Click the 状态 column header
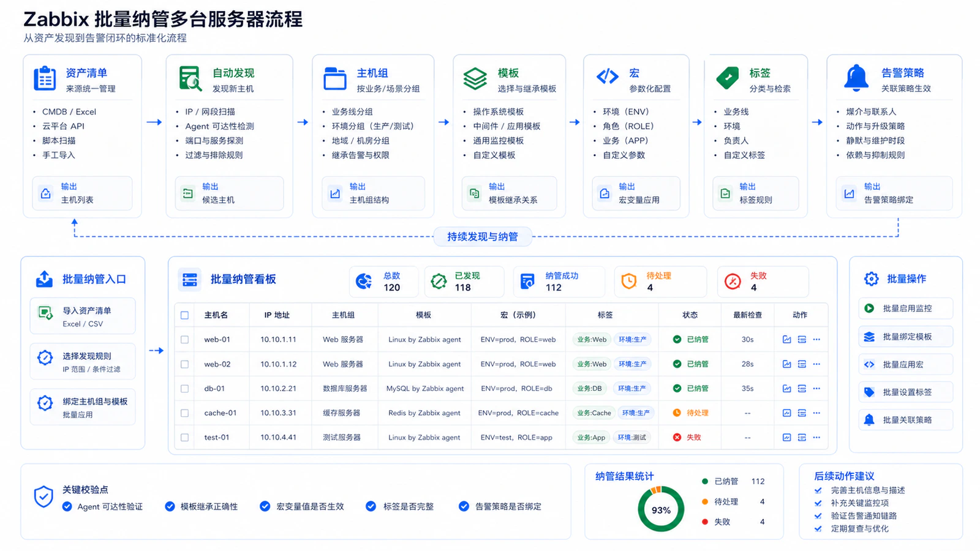Screen dimensions: 980x551 pos(690,315)
